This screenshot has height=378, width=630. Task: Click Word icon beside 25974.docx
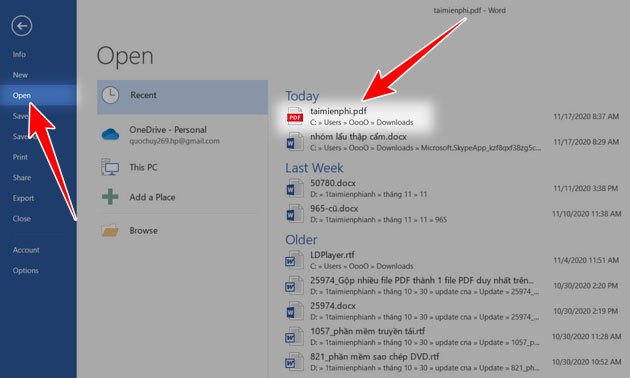(x=295, y=311)
